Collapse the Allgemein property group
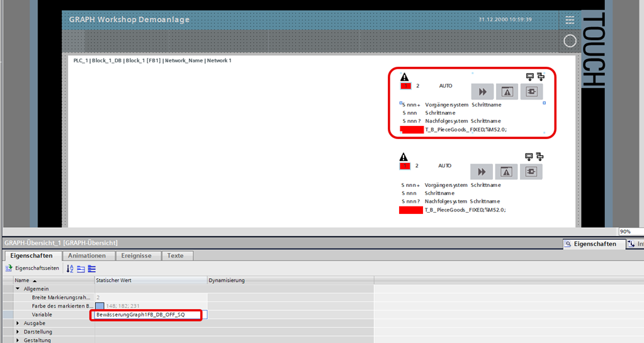644x343 pixels. click(x=18, y=289)
